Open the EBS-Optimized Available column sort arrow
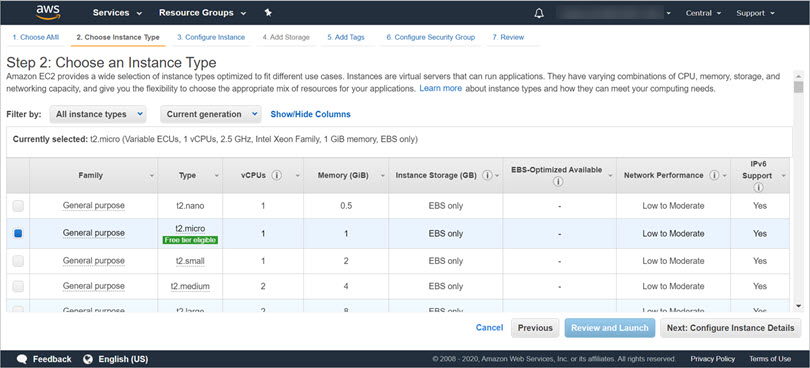 (x=610, y=176)
